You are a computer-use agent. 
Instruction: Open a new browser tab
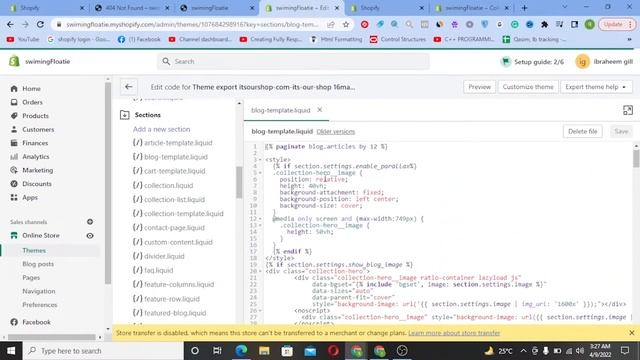524,8
